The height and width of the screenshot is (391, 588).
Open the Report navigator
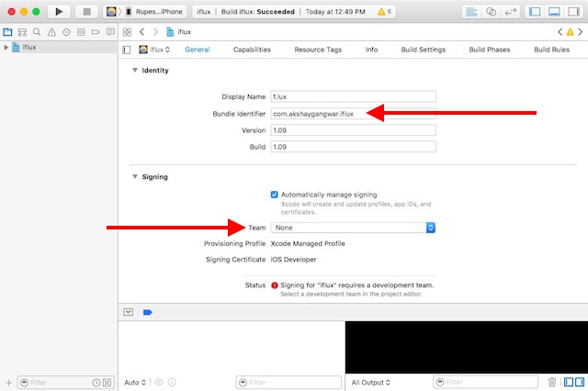[110, 32]
